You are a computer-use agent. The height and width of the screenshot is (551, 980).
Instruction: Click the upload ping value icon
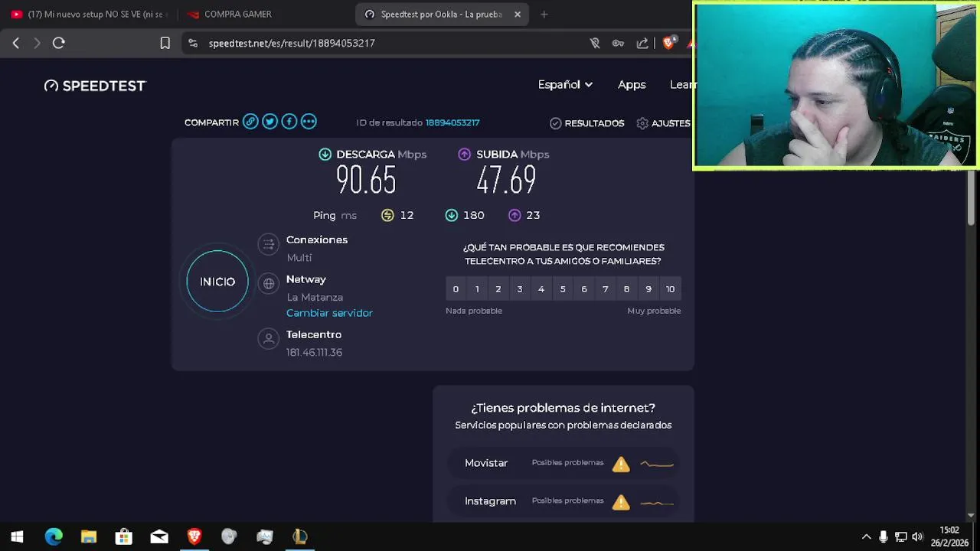click(514, 215)
